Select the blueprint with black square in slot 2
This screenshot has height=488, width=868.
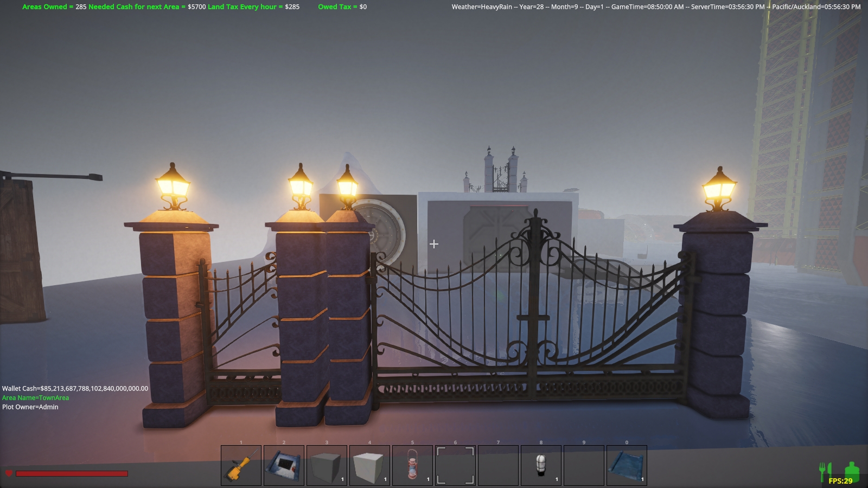[x=284, y=465]
